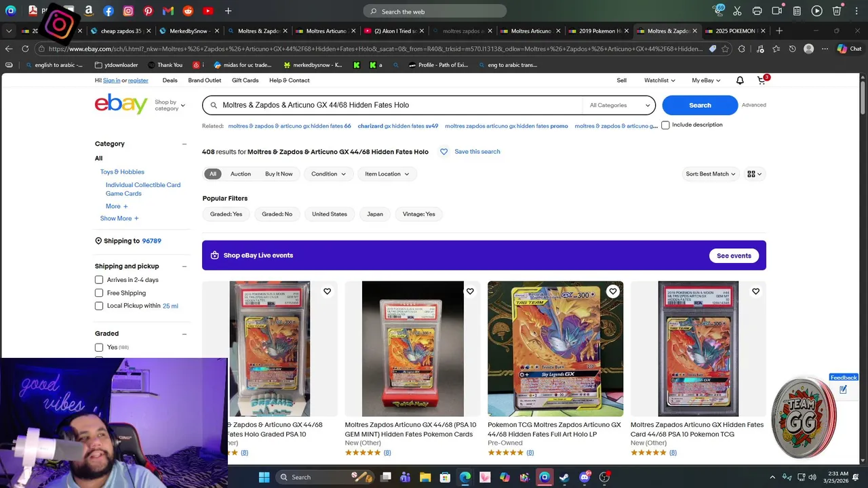The width and height of the screenshot is (868, 488).
Task: Go to eBay home via logo
Action: point(121,104)
